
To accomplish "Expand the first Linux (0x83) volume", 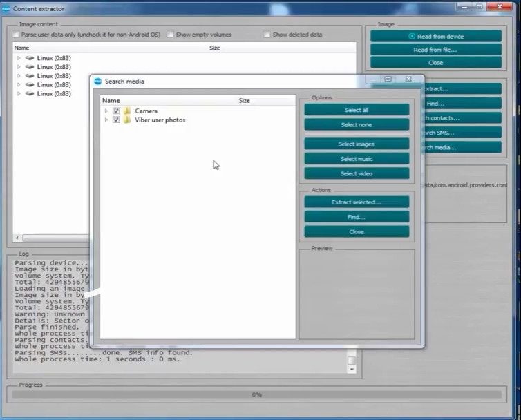I will click(x=19, y=58).
